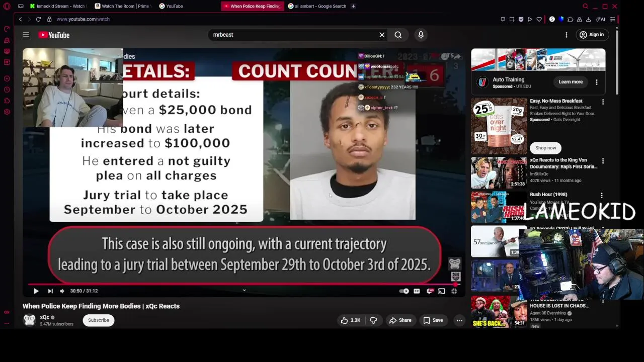
Task: Add page to bookmarks heart icon
Action: [x=539, y=19]
